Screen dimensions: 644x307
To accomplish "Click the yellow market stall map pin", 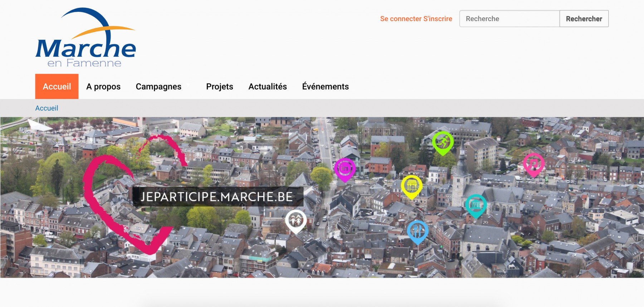I will click(411, 187).
